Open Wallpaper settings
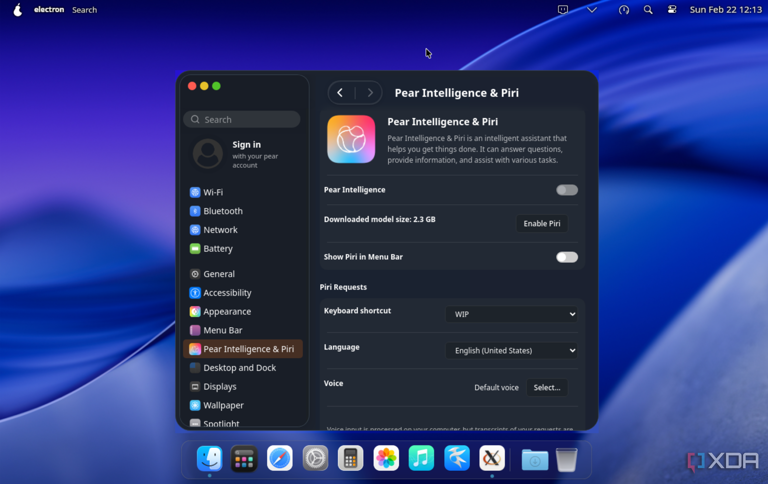 243,405
